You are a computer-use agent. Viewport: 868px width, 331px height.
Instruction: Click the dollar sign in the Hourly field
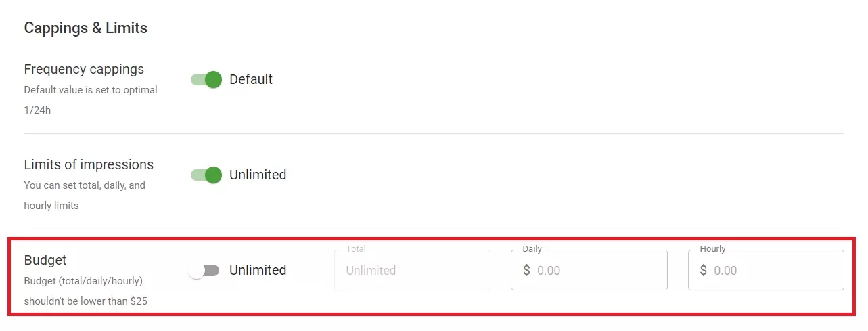coord(704,271)
